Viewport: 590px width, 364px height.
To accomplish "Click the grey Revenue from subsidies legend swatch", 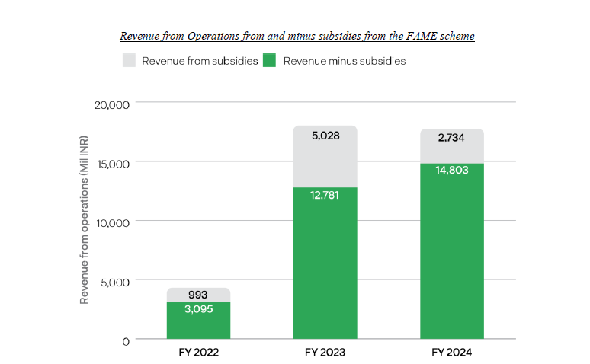I will tap(129, 61).
